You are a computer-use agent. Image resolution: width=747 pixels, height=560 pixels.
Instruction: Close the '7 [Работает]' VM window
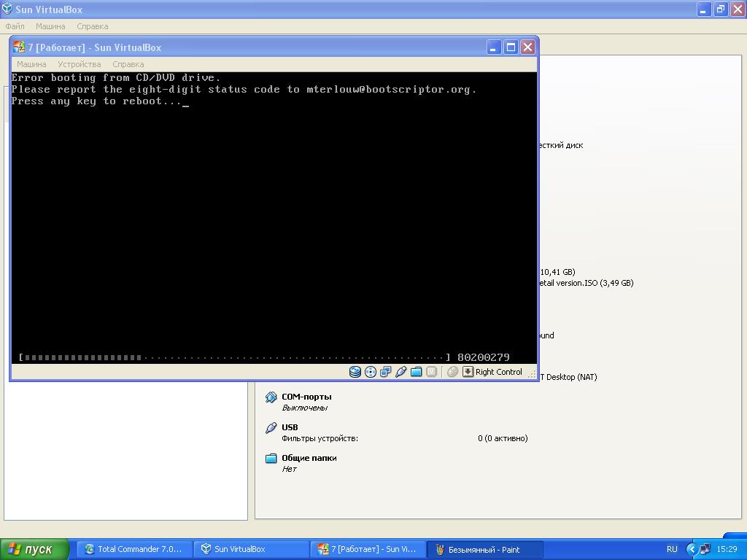coord(528,47)
